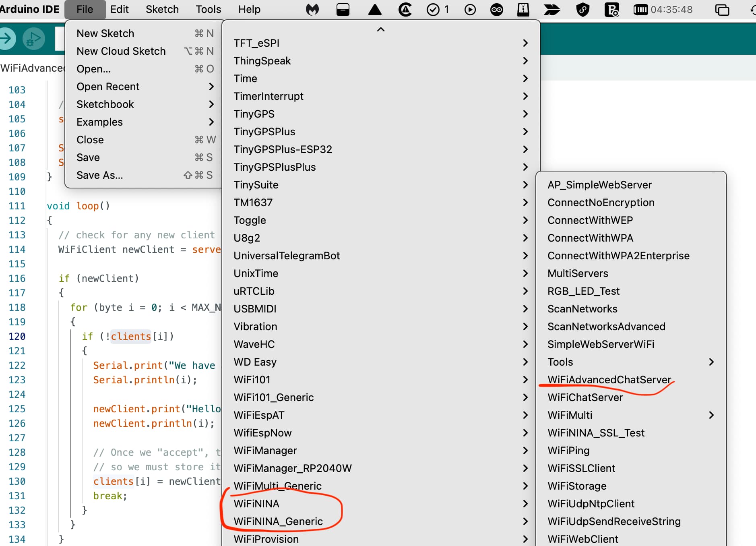The image size is (756, 546).
Task: Expand ThingSpeak library examples
Action: coord(381,61)
